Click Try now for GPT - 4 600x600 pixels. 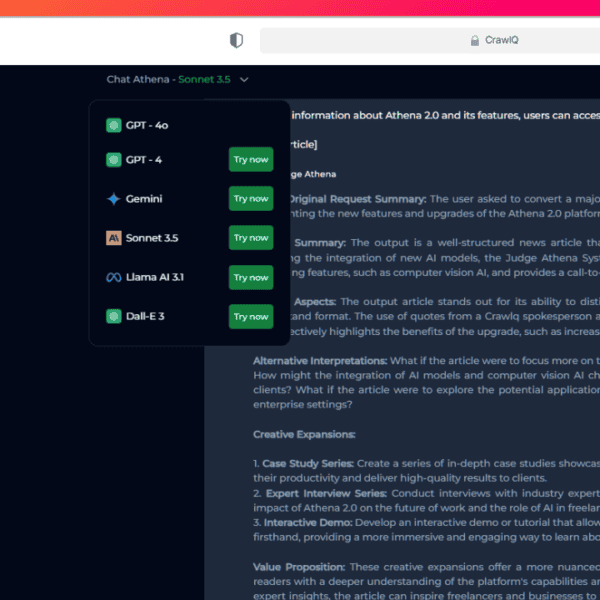tap(251, 160)
